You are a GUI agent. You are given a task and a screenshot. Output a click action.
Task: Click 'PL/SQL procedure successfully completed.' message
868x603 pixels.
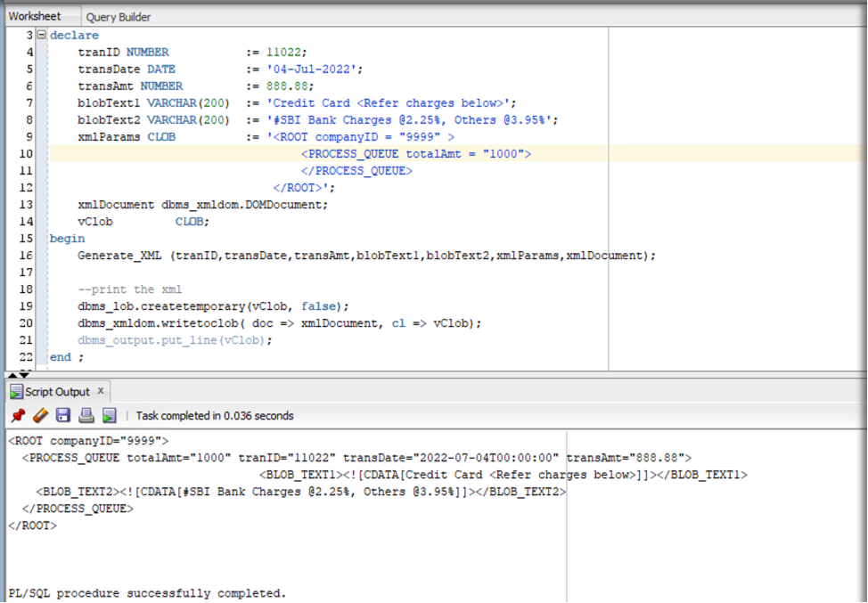[147, 593]
